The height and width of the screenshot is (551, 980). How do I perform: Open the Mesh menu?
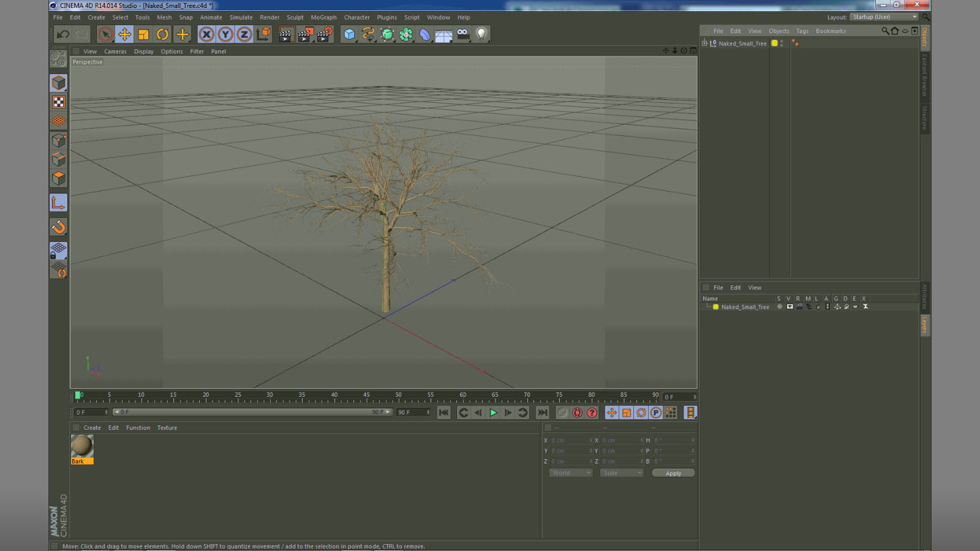pos(164,17)
